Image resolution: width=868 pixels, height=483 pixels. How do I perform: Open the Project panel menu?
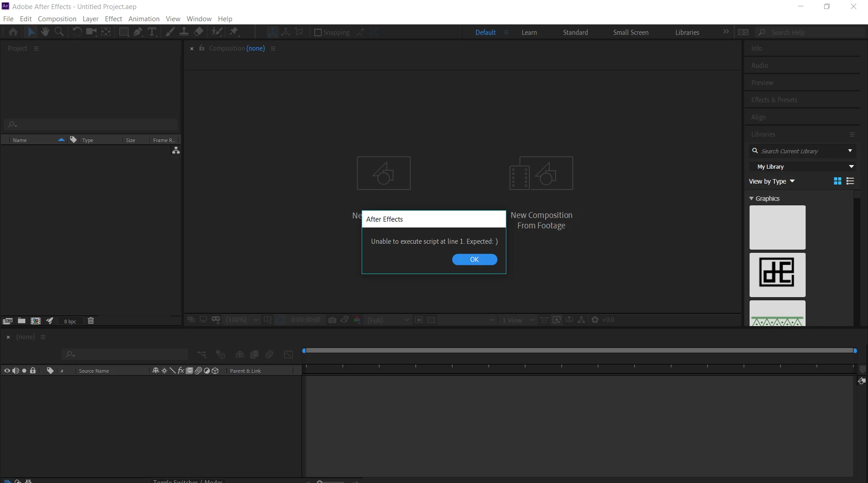(x=36, y=48)
